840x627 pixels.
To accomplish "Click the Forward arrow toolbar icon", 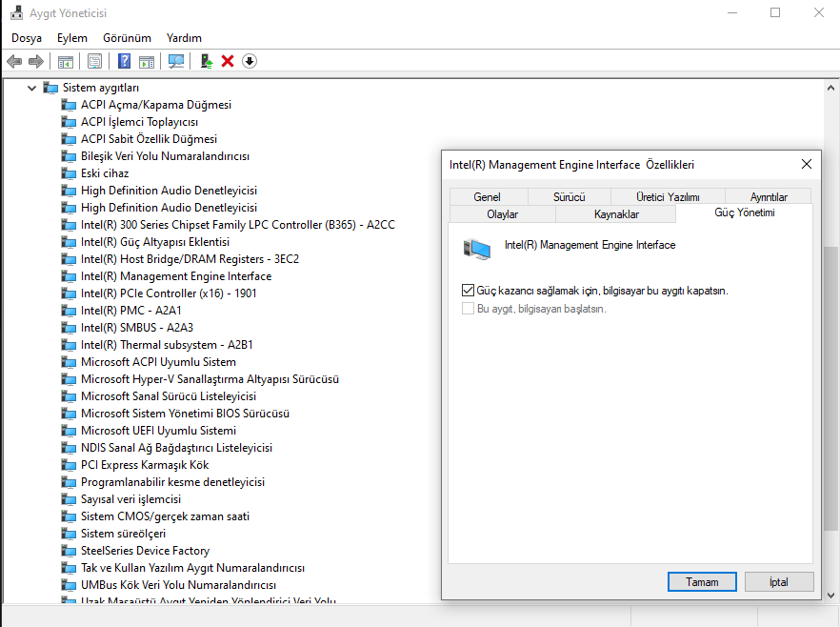I will [x=36, y=62].
